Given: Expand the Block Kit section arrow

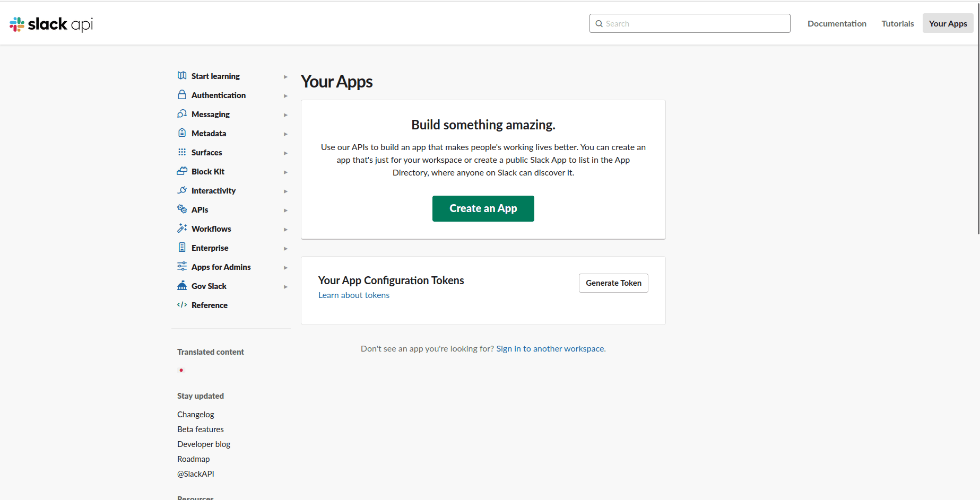Looking at the screenshot, I should 285,172.
